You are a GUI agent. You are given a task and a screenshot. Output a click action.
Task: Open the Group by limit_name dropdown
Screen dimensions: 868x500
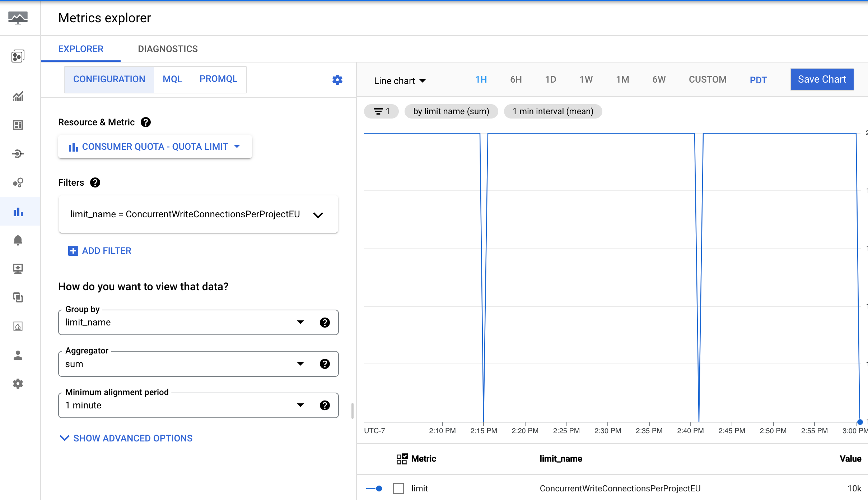[300, 322]
